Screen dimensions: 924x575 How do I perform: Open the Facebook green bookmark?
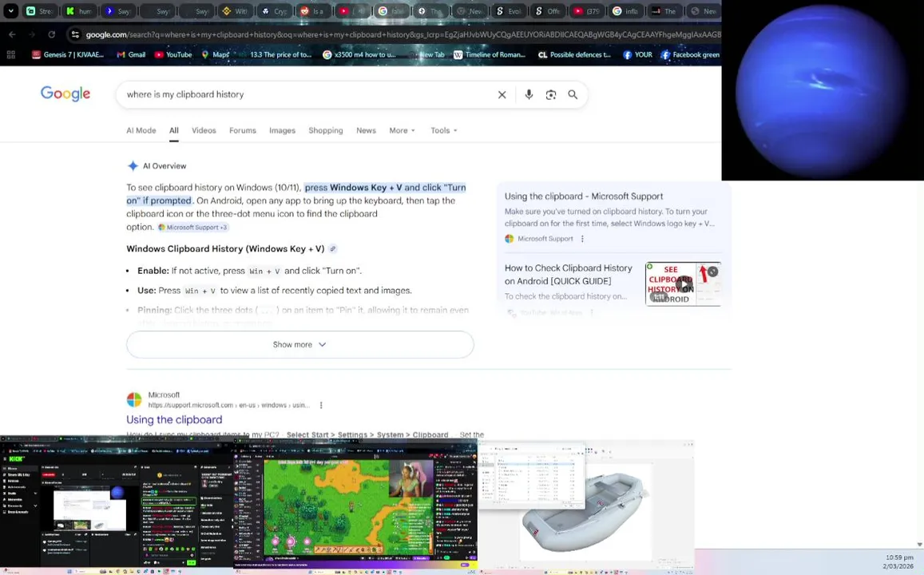(690, 55)
